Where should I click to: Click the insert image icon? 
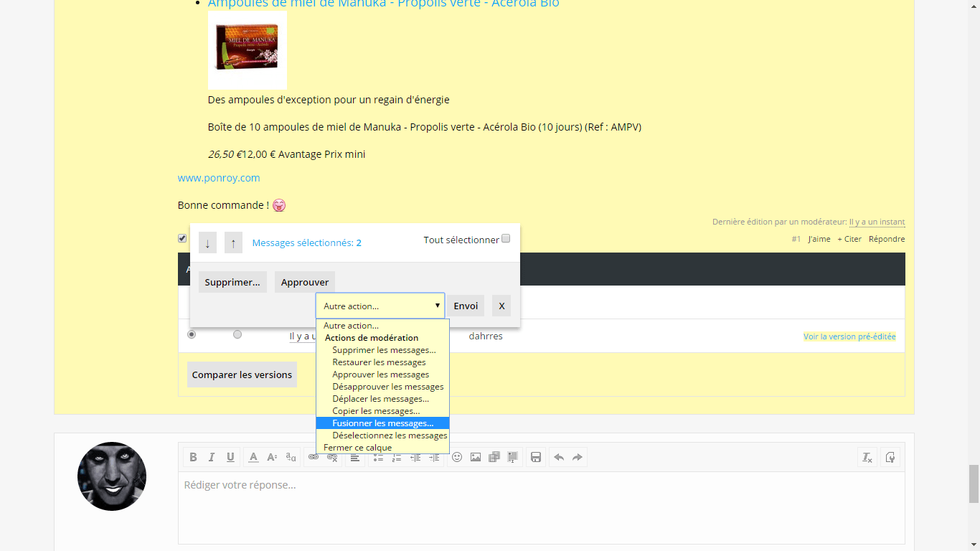click(476, 457)
